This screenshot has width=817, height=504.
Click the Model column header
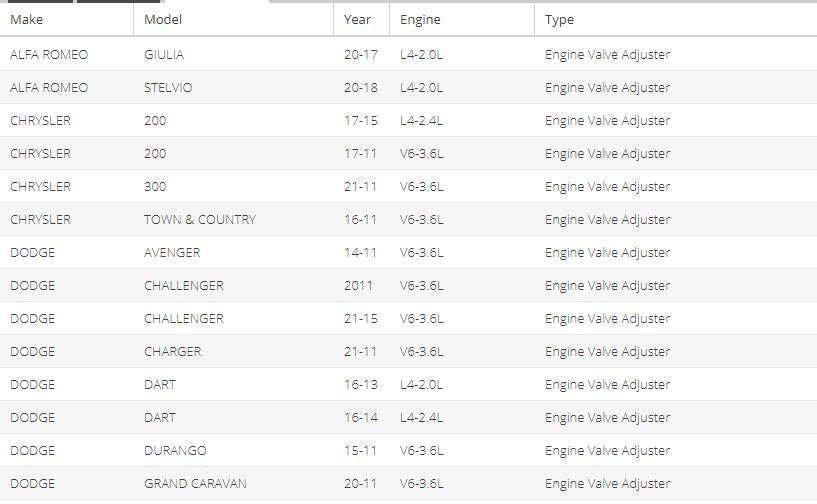(x=163, y=20)
